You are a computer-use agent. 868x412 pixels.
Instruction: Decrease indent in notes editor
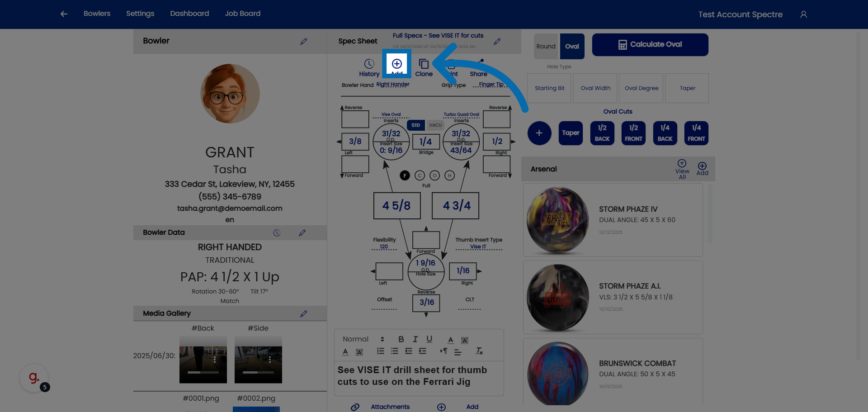[409, 351]
